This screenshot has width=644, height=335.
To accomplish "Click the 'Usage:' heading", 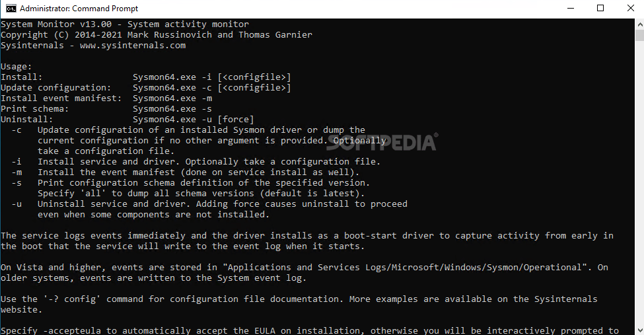I will coord(17,67).
